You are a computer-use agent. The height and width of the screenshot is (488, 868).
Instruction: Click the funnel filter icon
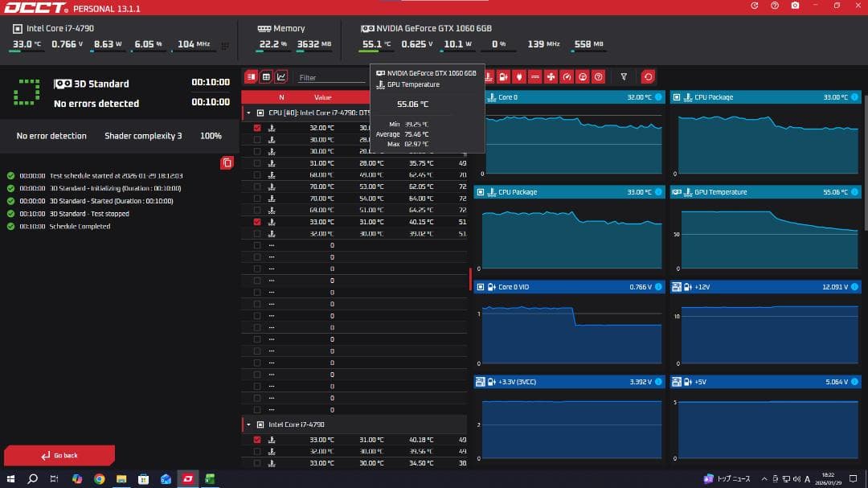click(x=625, y=76)
